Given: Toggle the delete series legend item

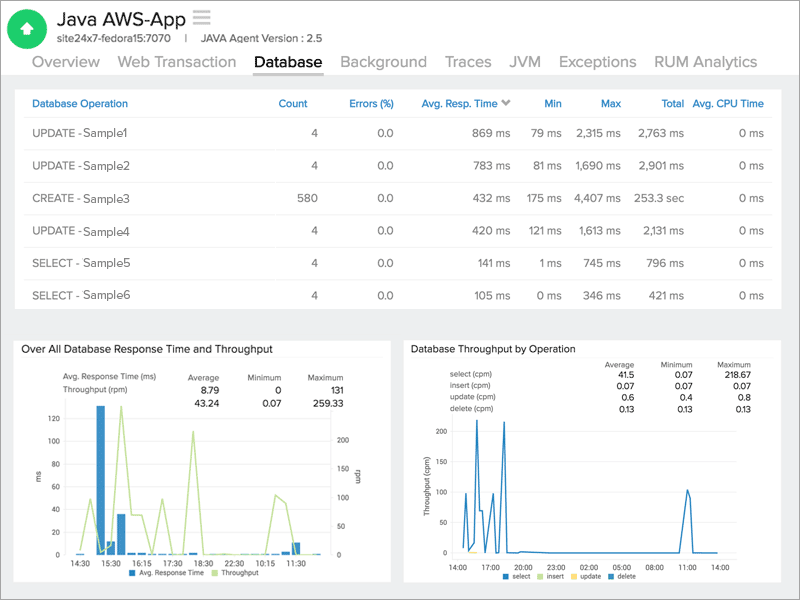Looking at the screenshot, I should 610,576.
